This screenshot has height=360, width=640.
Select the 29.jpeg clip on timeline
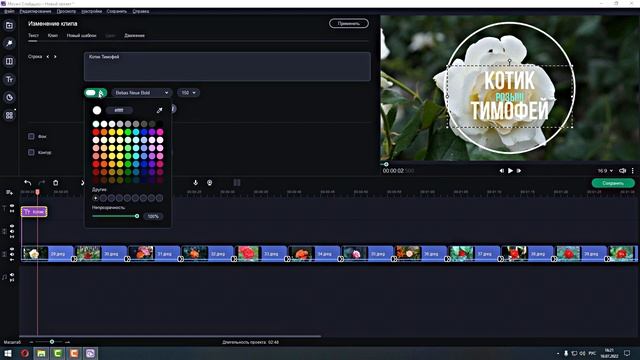47,253
